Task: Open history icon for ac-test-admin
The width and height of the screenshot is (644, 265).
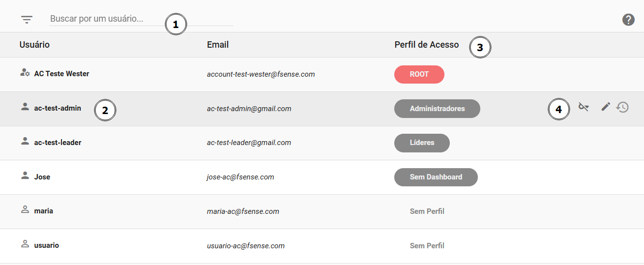Action: click(x=623, y=107)
